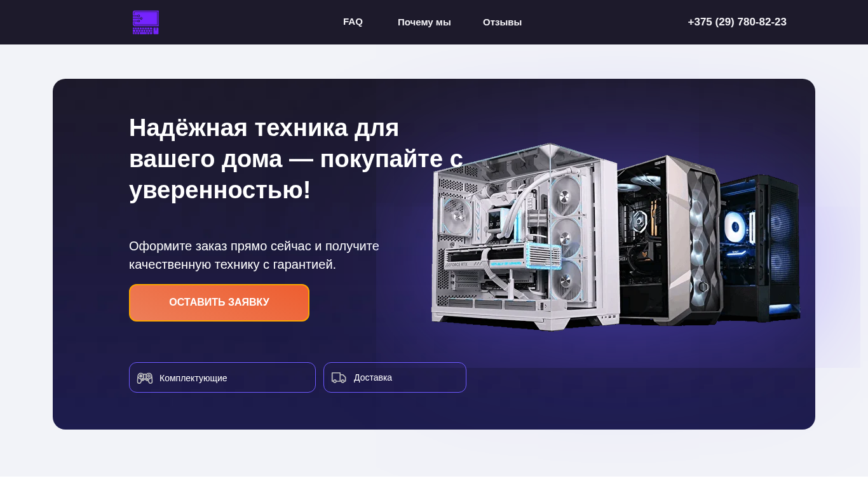The image size is (868, 488).
Task: Click the white PC case image
Action: 524,237
